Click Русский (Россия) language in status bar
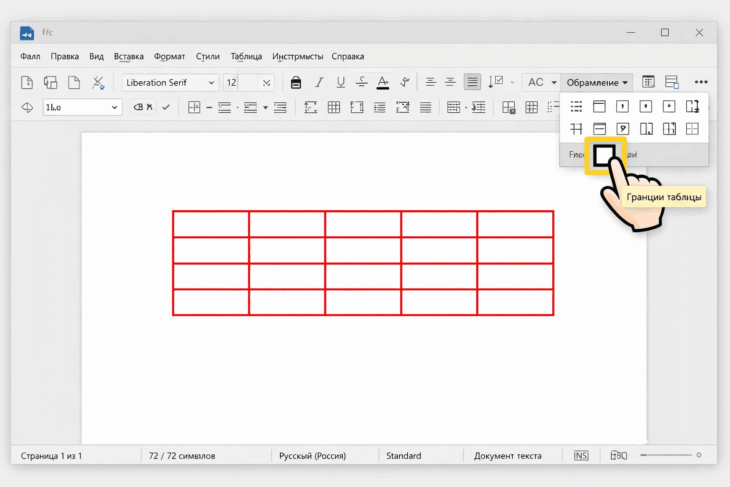This screenshot has width=730, height=487. click(312, 456)
